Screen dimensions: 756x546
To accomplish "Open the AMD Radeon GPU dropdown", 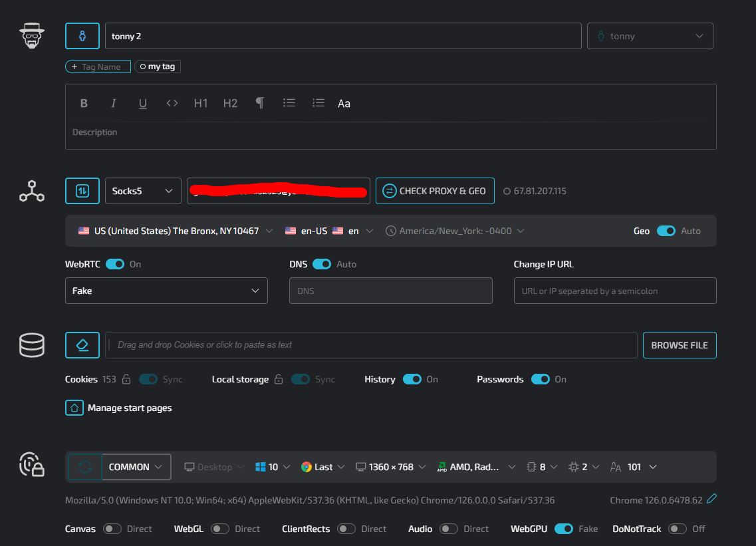I will [476, 467].
